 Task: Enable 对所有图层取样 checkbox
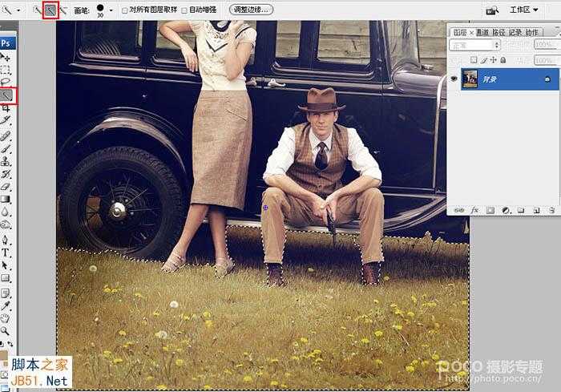coord(124,10)
